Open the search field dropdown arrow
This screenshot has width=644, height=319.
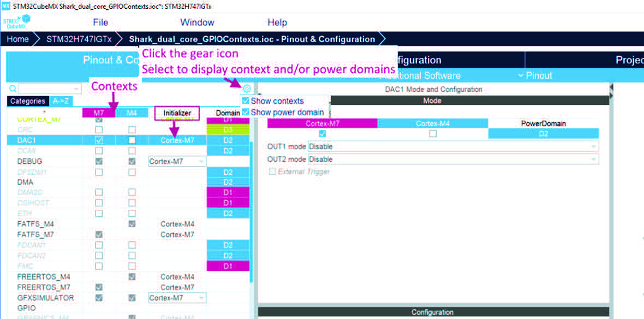click(x=76, y=89)
